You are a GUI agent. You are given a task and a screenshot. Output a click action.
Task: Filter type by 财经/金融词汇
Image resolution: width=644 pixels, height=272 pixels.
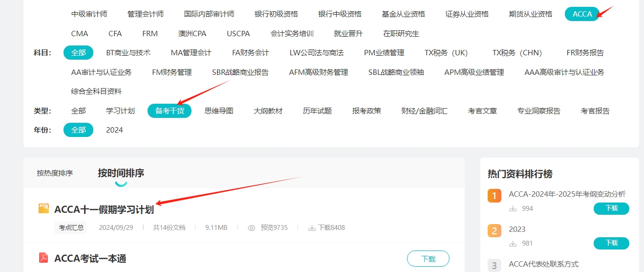(x=424, y=111)
